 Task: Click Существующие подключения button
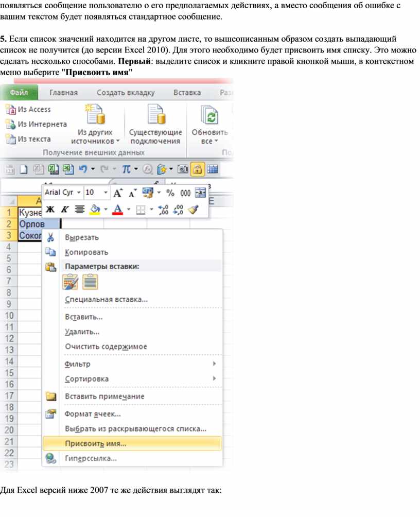tap(155, 124)
